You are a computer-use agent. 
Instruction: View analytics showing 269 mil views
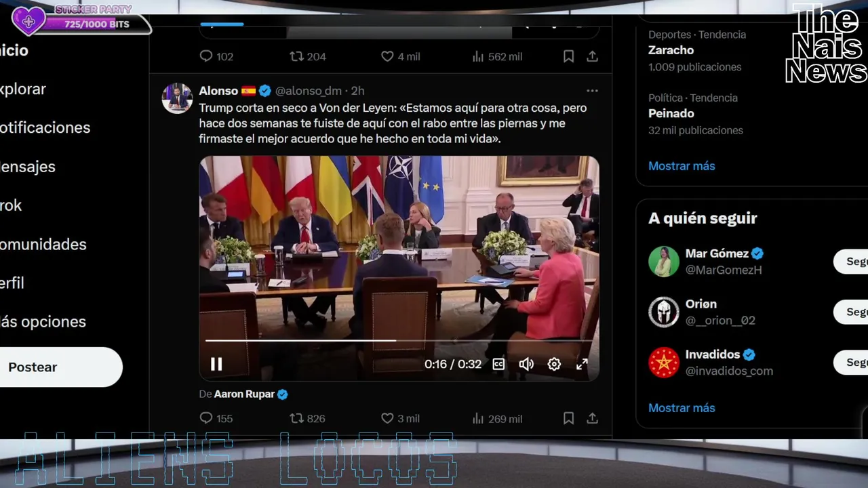point(497,419)
